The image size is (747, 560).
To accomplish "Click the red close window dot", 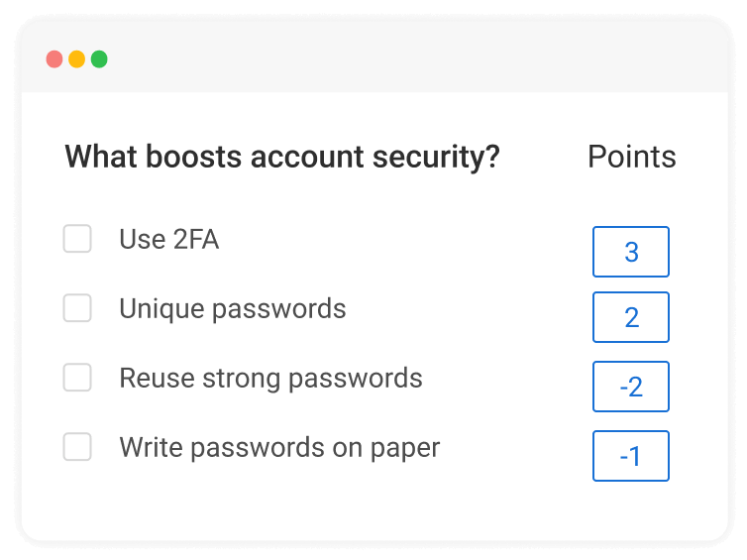I will point(54,59).
